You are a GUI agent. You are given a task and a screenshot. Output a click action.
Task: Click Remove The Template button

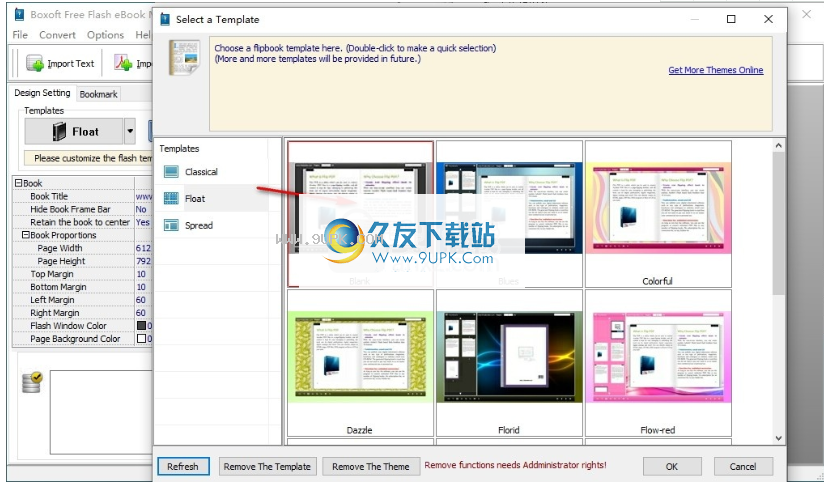[267, 466]
